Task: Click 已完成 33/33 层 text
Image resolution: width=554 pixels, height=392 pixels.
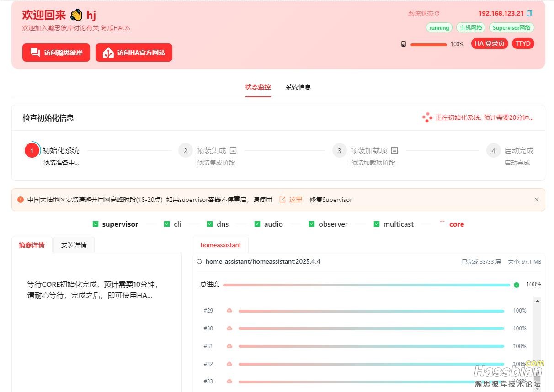Action: (x=481, y=262)
